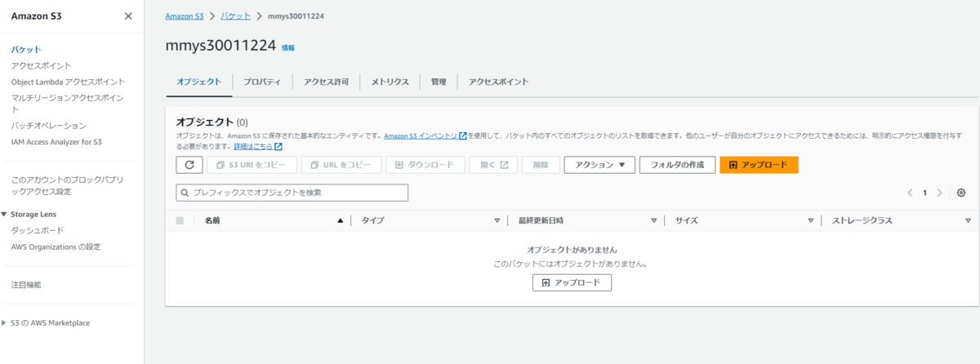Open the アクセス許可 tab
Viewport: 980px width, 364px height.
coord(326,82)
